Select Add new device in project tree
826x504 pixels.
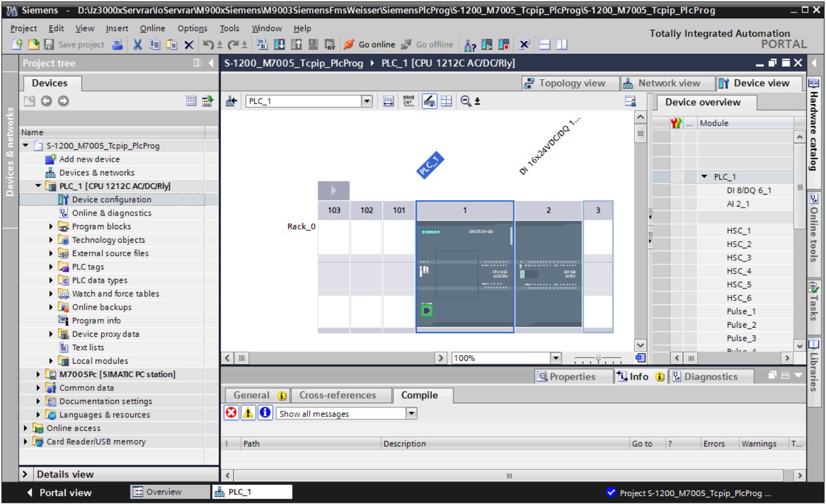pos(89,159)
